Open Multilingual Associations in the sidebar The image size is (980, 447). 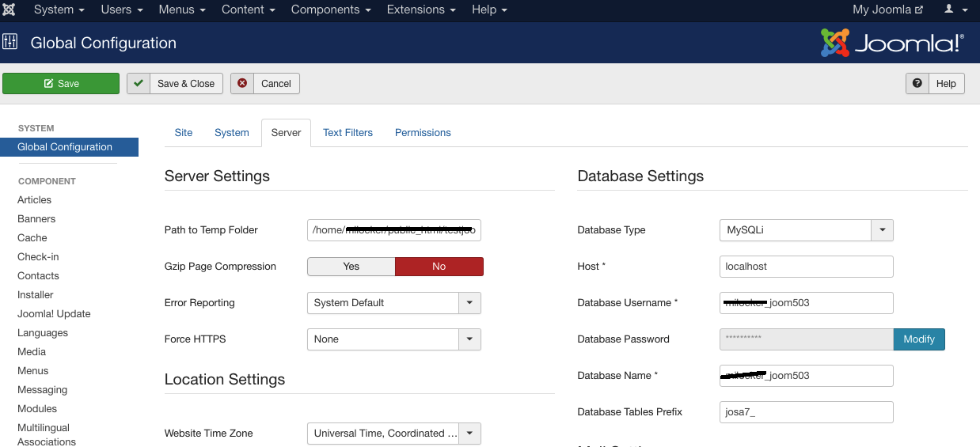[x=47, y=434]
